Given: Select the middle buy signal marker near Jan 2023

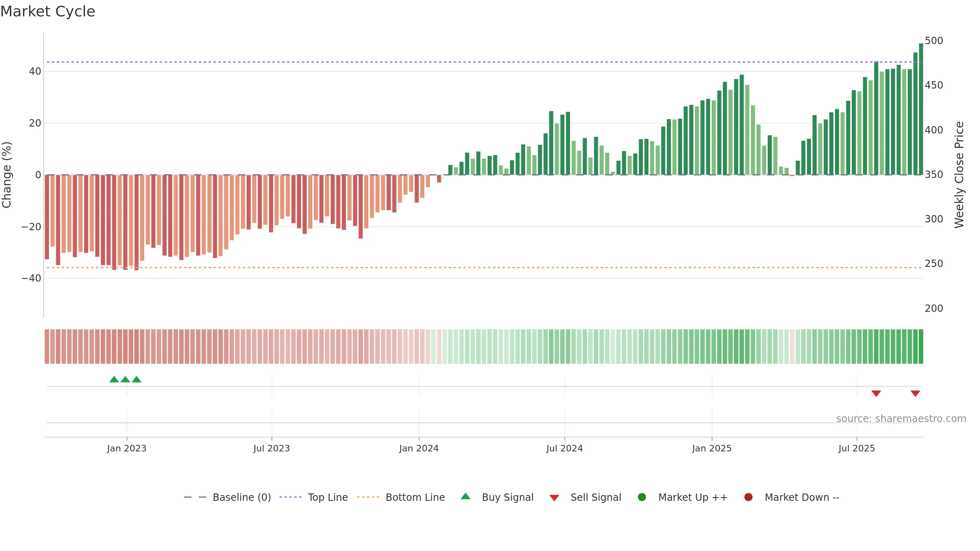Looking at the screenshot, I should point(125,380).
